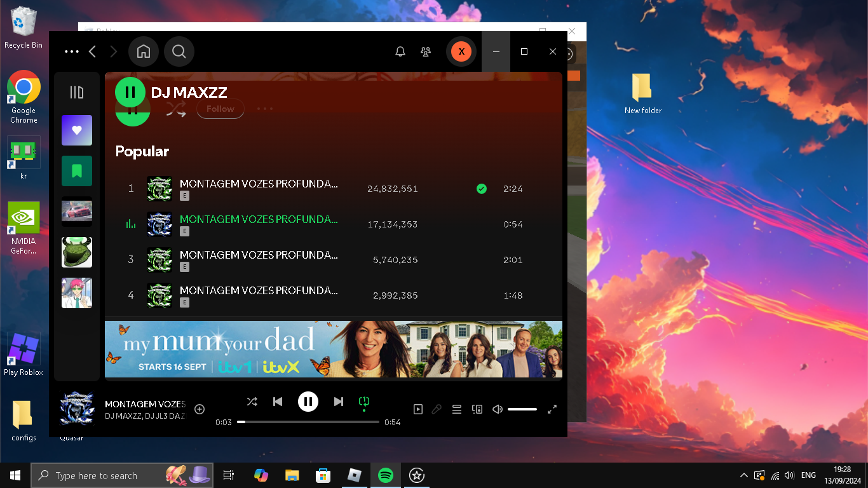Viewport: 868px width, 488px height.
Task: Add current song to Liked Songs
Action: tap(200, 409)
